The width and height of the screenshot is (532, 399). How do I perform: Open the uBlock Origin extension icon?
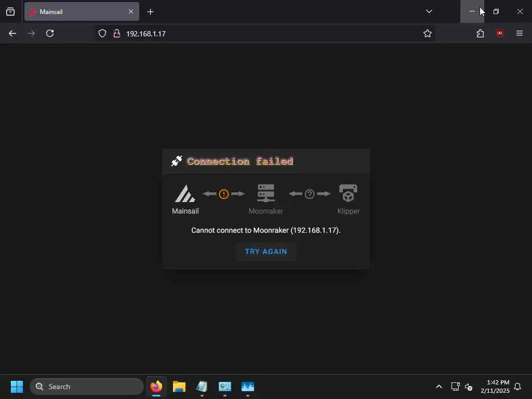coord(499,33)
